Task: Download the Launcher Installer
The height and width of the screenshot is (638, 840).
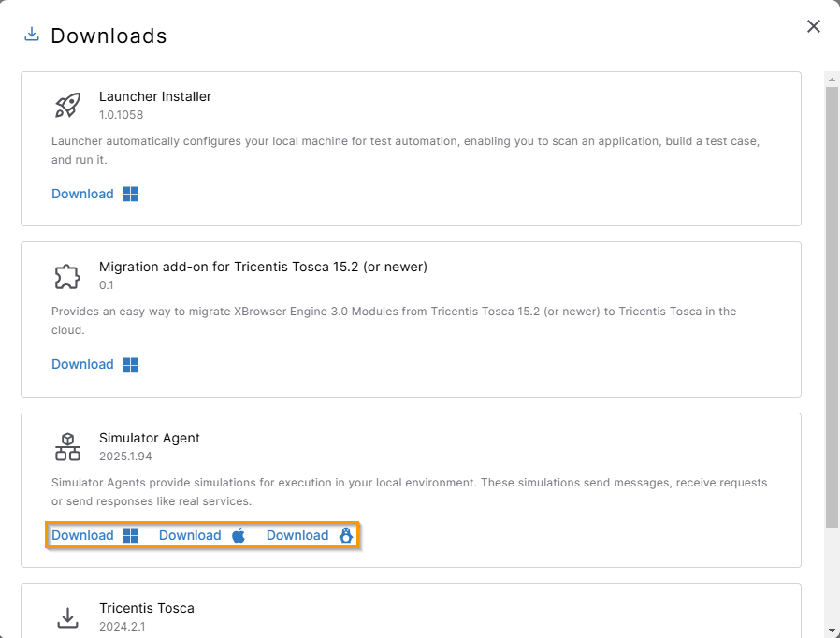Action: (x=82, y=194)
